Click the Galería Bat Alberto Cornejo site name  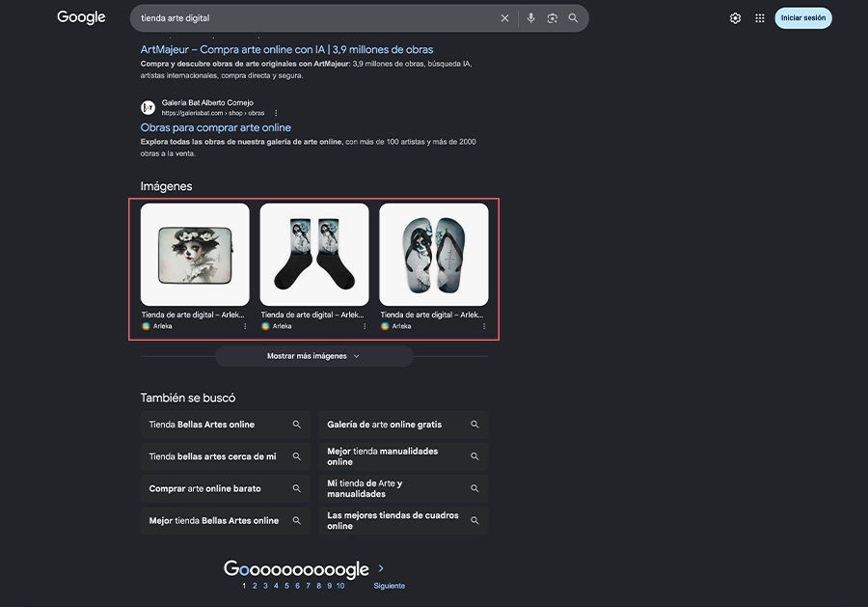click(207, 102)
